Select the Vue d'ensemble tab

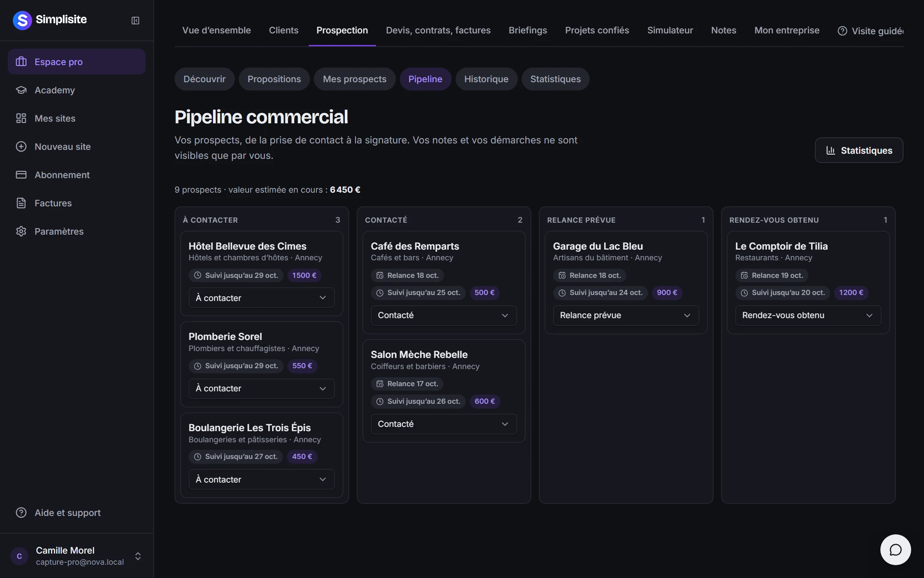coord(216,30)
